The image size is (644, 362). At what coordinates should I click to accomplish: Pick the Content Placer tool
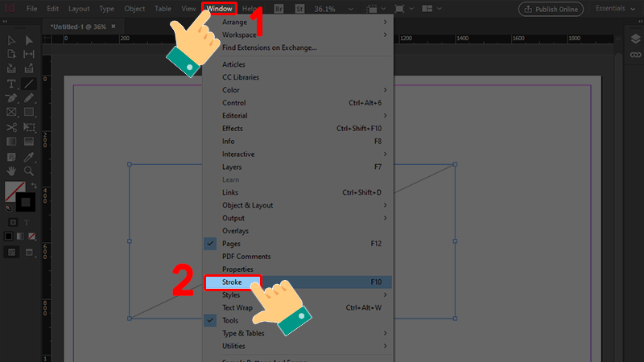(x=29, y=68)
